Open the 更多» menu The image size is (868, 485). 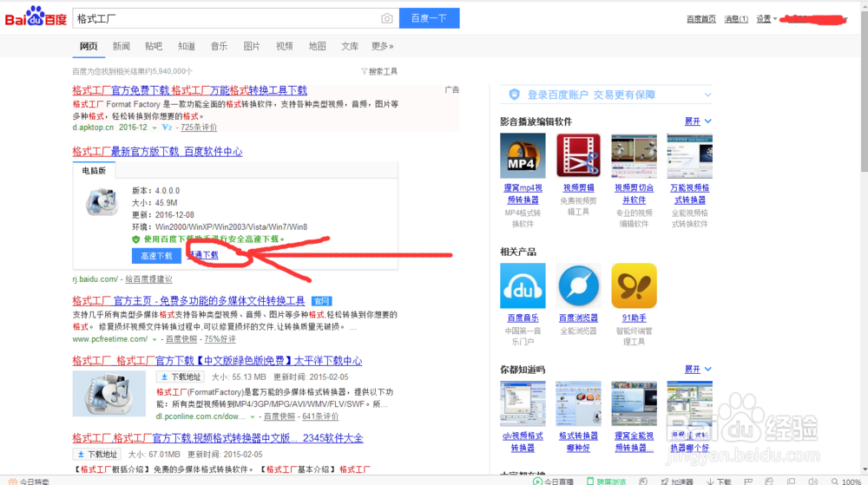pyautogui.click(x=383, y=46)
